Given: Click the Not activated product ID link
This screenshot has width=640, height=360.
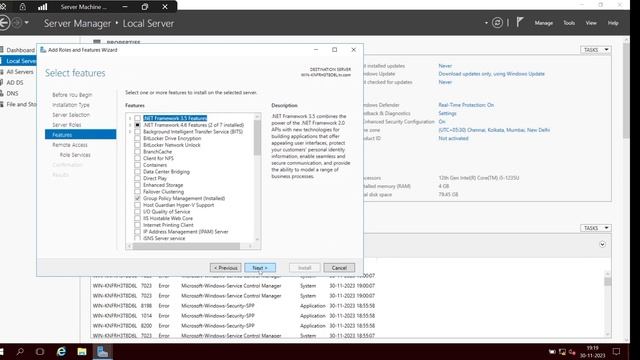Looking at the screenshot, I should pos(453,138).
